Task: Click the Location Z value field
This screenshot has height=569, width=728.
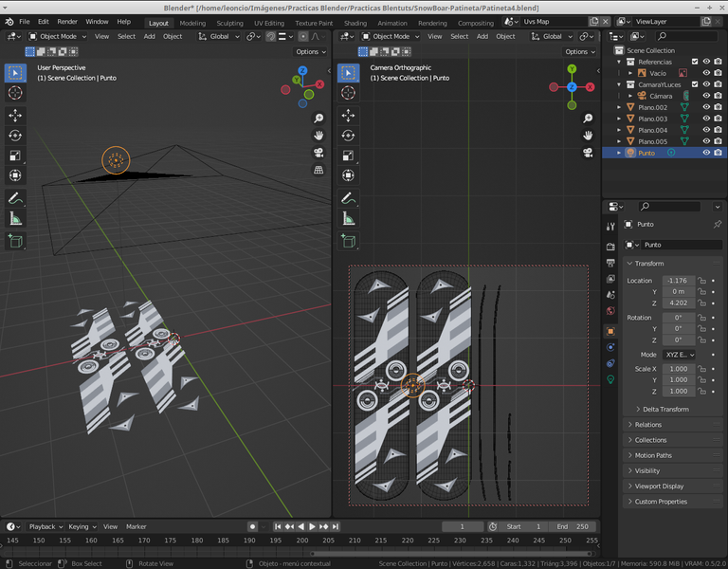Action: point(678,303)
